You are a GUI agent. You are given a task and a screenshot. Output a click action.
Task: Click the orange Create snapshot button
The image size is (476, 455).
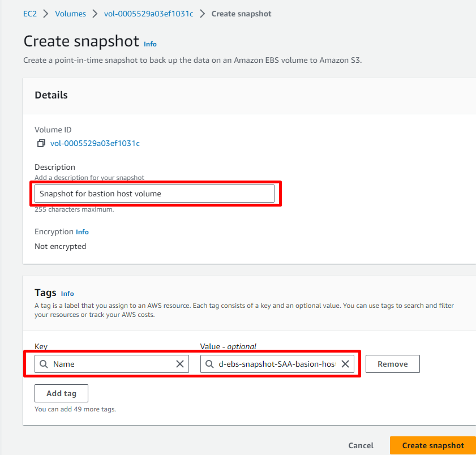[432, 445]
